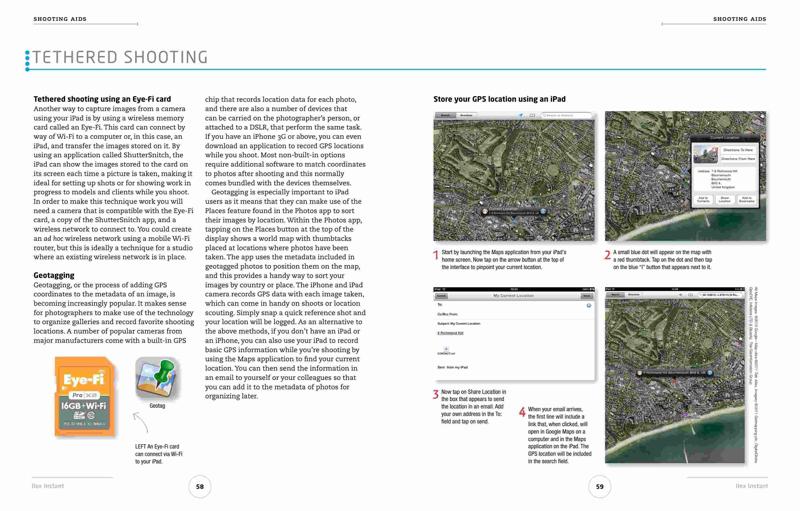The width and height of the screenshot is (800, 511).
Task: Open the bookmarks icon in the first Maps toolbar
Action: [532, 115]
